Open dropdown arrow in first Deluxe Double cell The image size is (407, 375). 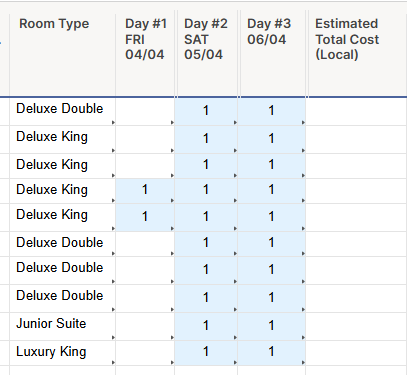[113, 123]
